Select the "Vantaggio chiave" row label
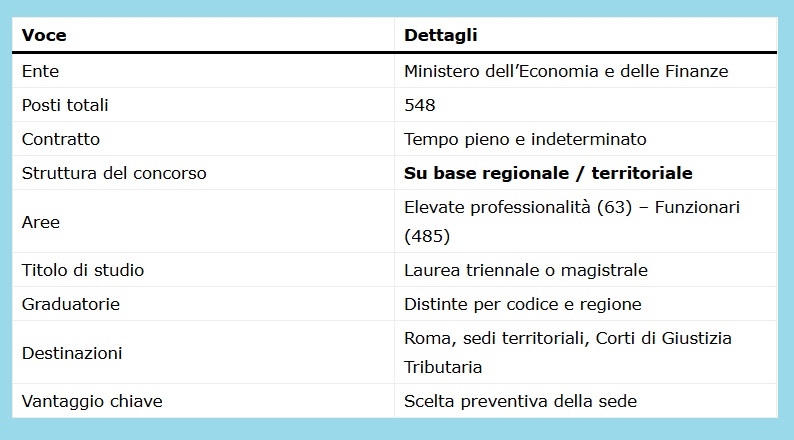 click(x=92, y=401)
